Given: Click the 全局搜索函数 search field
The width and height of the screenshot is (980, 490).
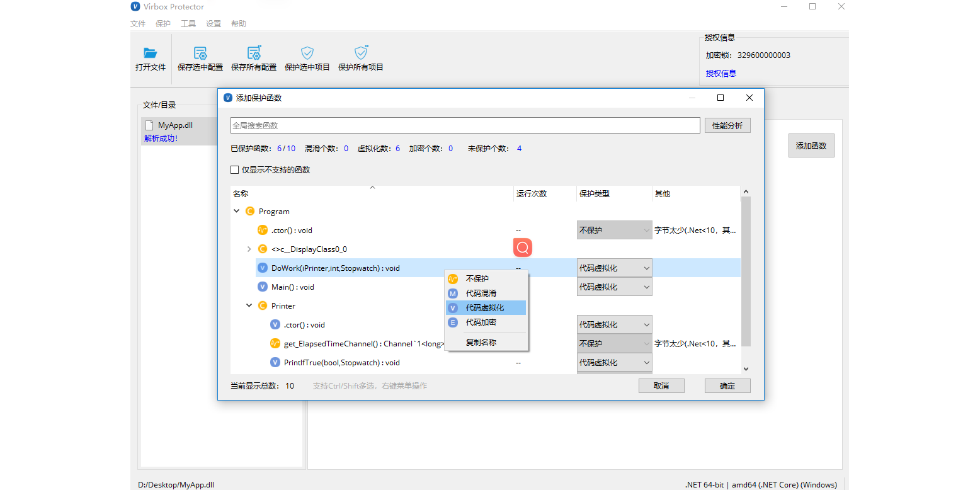Looking at the screenshot, I should (x=465, y=125).
